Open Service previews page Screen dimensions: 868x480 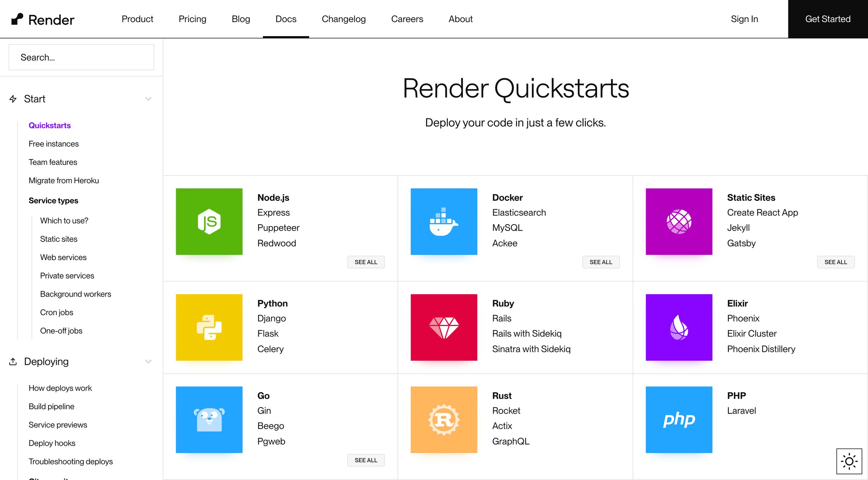(x=58, y=425)
